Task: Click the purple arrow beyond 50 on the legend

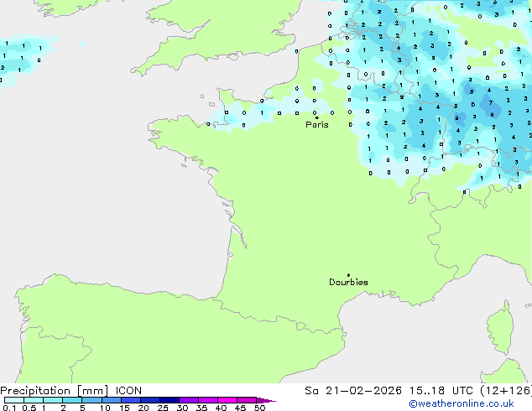Action: pyautogui.click(x=266, y=400)
